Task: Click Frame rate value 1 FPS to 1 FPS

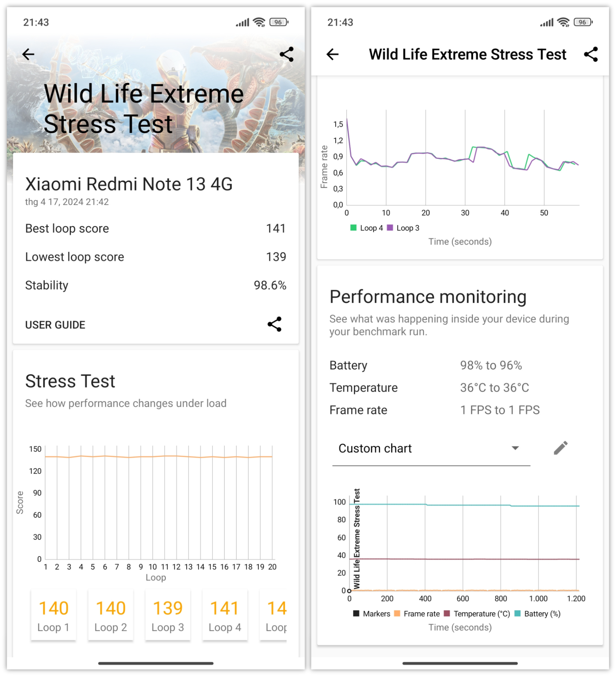Action: click(500, 410)
